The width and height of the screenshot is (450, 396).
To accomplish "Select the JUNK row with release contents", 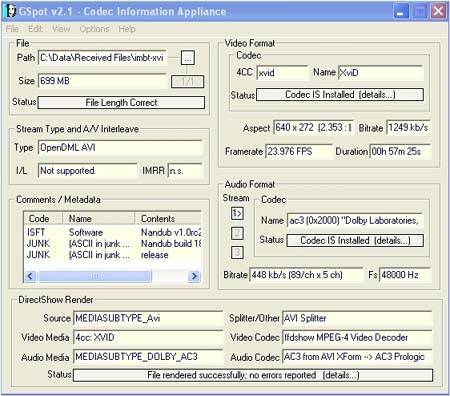I will (x=113, y=255).
